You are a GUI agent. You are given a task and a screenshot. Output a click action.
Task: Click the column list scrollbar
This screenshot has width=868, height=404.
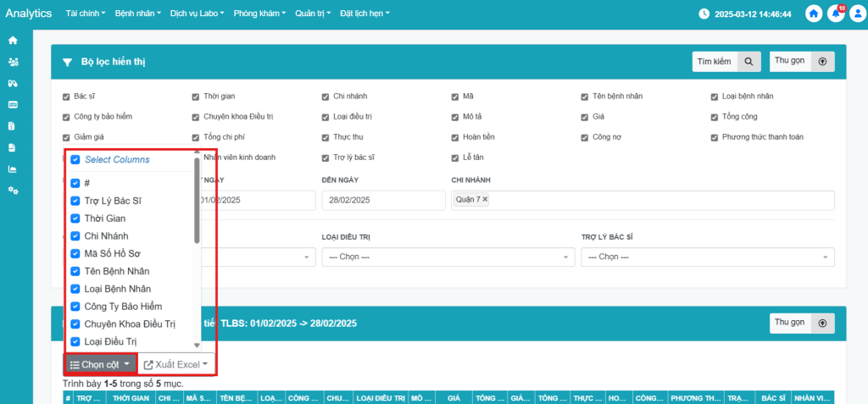tap(198, 203)
